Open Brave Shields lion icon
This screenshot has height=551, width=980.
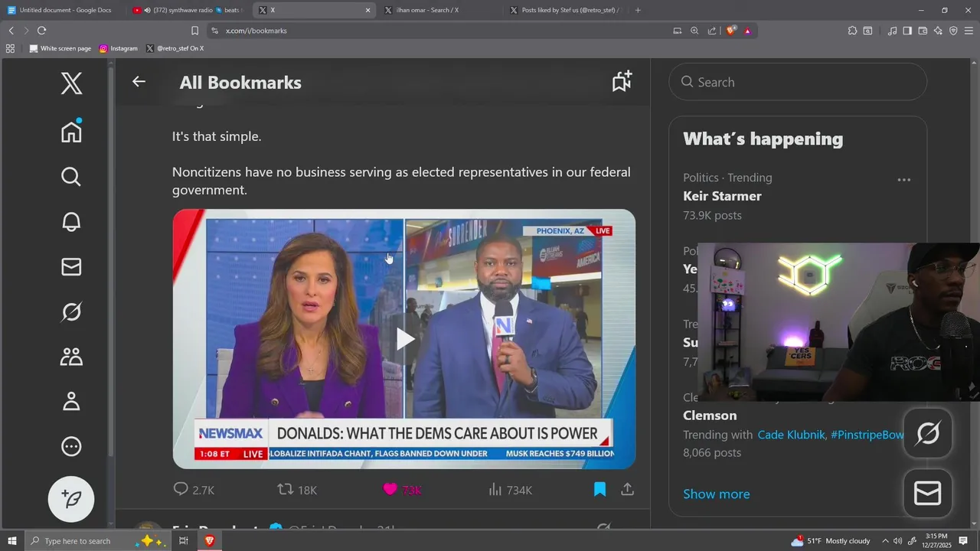coord(731,31)
